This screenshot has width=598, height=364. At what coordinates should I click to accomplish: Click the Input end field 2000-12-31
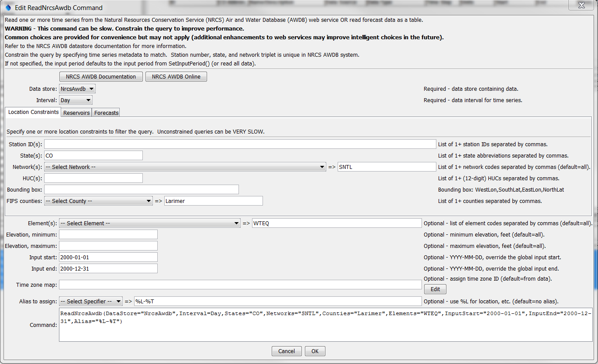pos(108,269)
